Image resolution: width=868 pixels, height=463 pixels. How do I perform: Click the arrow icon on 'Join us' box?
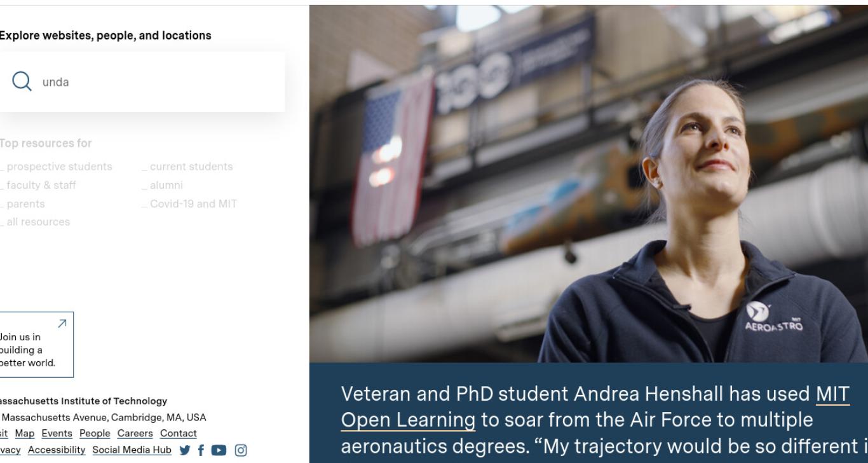[x=62, y=324]
